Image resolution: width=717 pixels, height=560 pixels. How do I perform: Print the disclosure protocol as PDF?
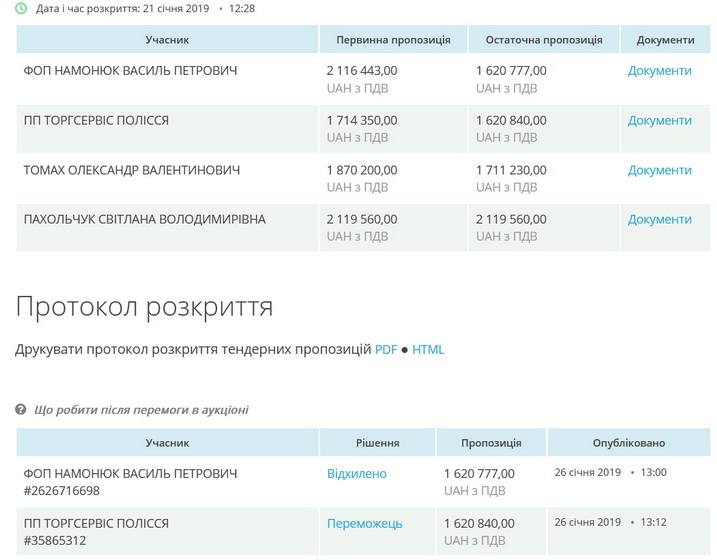point(386,350)
